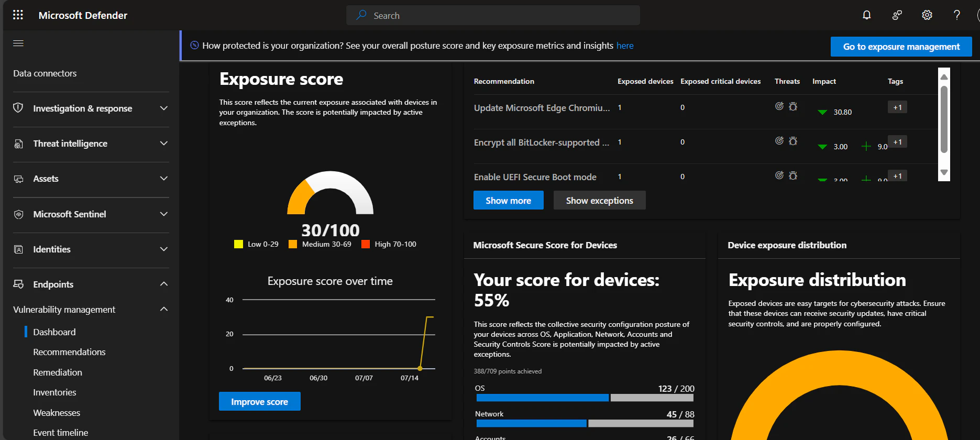
Task: Click the red High 70-100 legend swatch
Action: [366, 244]
